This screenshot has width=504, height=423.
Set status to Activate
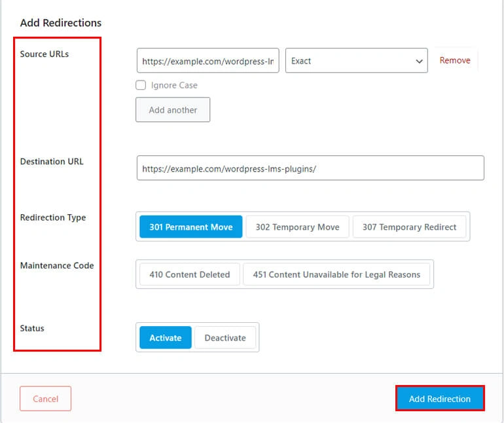tap(165, 338)
